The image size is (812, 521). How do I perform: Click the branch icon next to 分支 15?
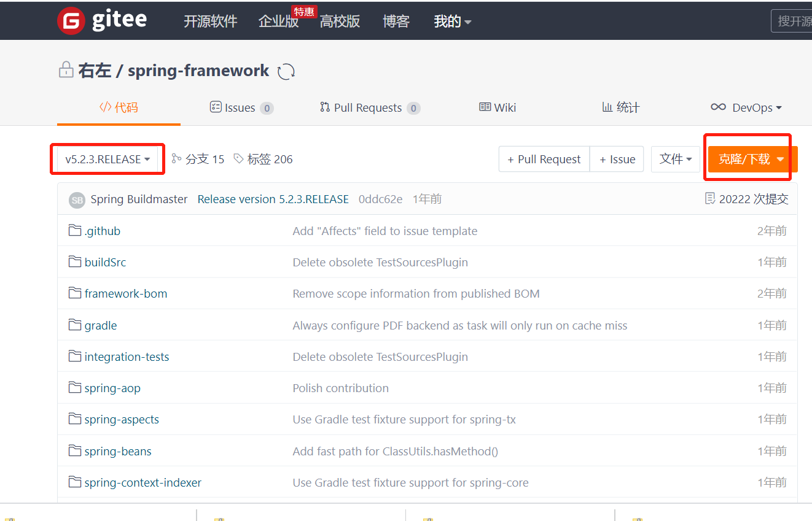(176, 159)
